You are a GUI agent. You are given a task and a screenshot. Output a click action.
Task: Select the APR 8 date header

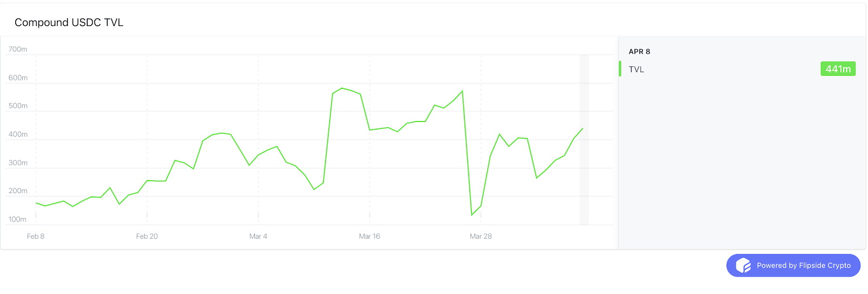point(639,52)
